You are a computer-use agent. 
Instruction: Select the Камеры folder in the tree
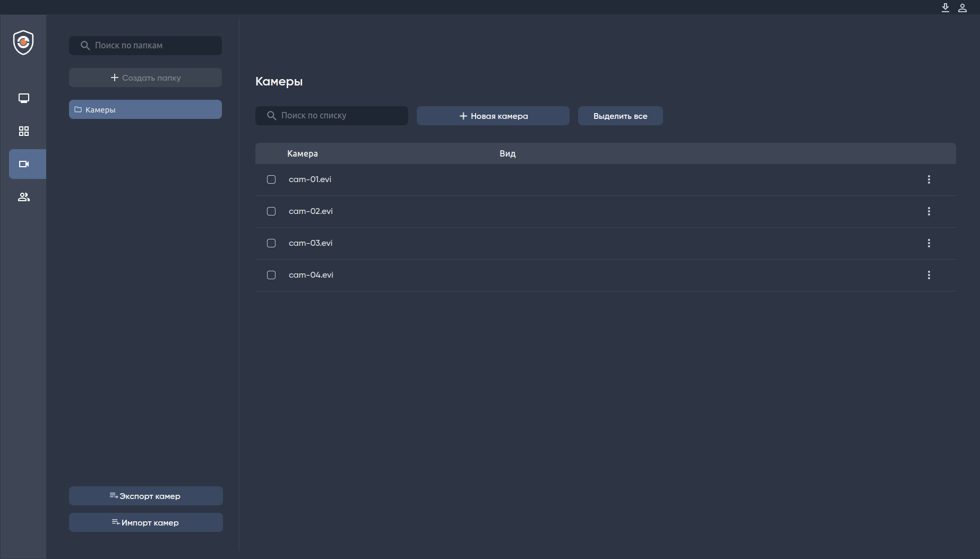coord(145,109)
